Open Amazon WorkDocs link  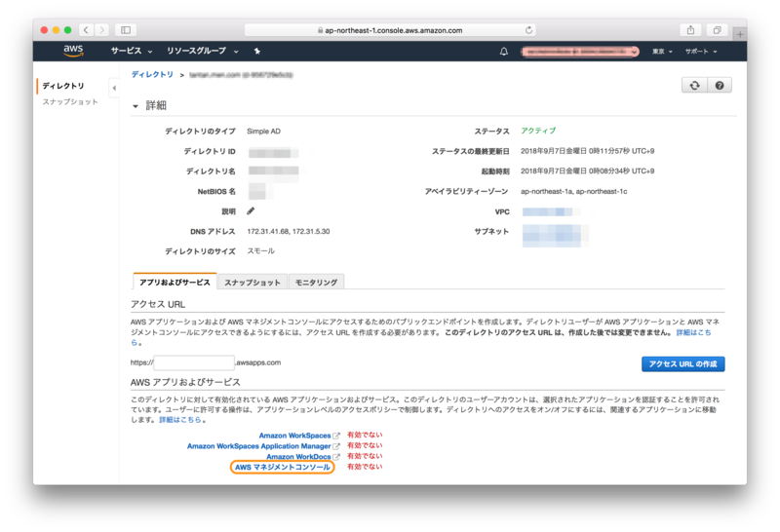coord(298,457)
